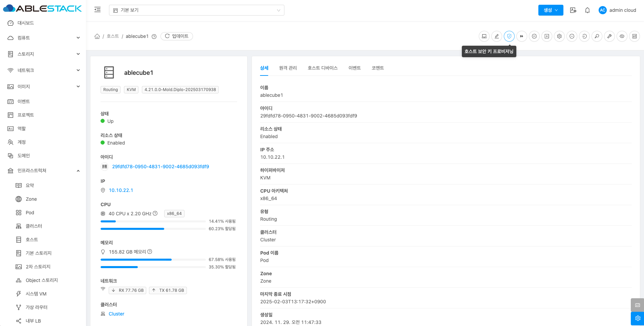Toggle the pause host icon
The image size is (644, 326).
[x=534, y=36]
